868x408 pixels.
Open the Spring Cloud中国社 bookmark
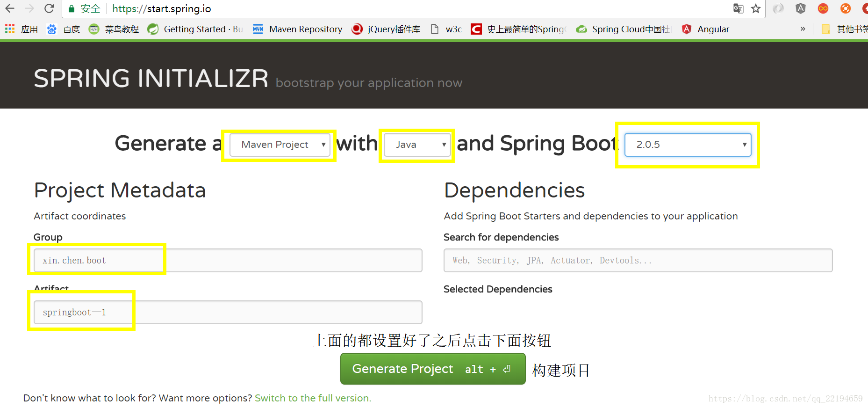[x=624, y=29]
